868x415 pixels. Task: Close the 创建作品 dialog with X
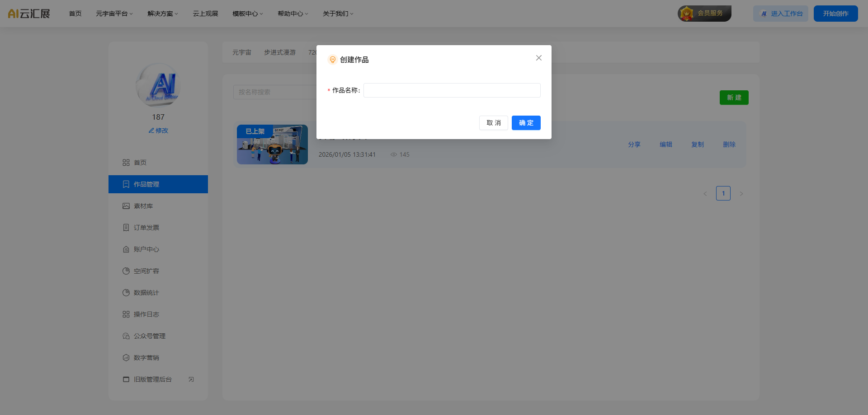538,58
